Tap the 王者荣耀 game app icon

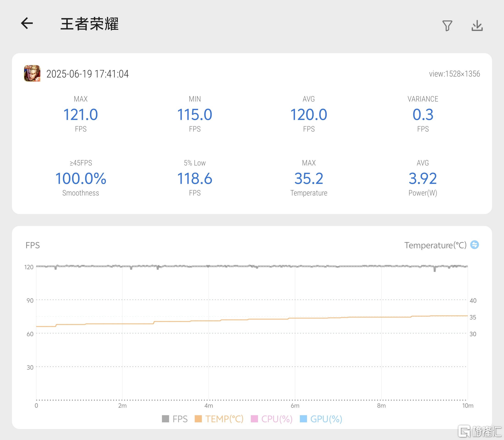[32, 73]
